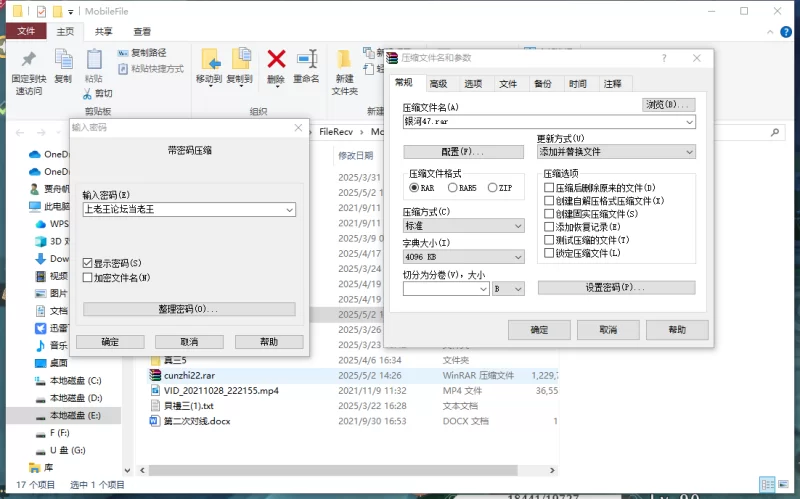
Task: Open Desktop (桌面) in navigation pane
Action: point(52,363)
